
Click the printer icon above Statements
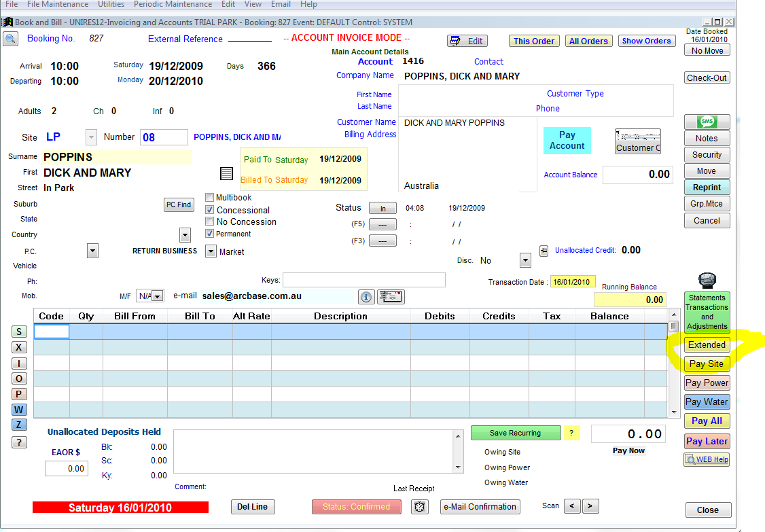coord(707,280)
